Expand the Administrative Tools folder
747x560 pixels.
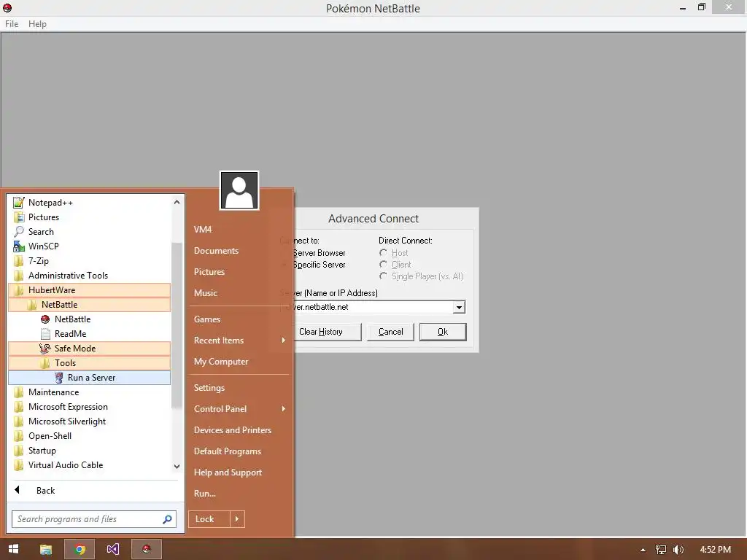tap(89, 275)
